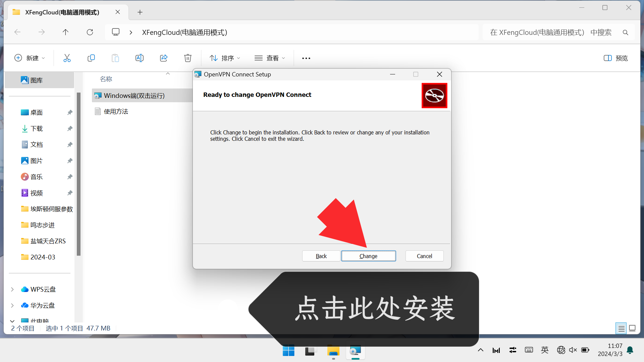Cancel the OpenVPN Connect Setup wizard

pos(424,256)
